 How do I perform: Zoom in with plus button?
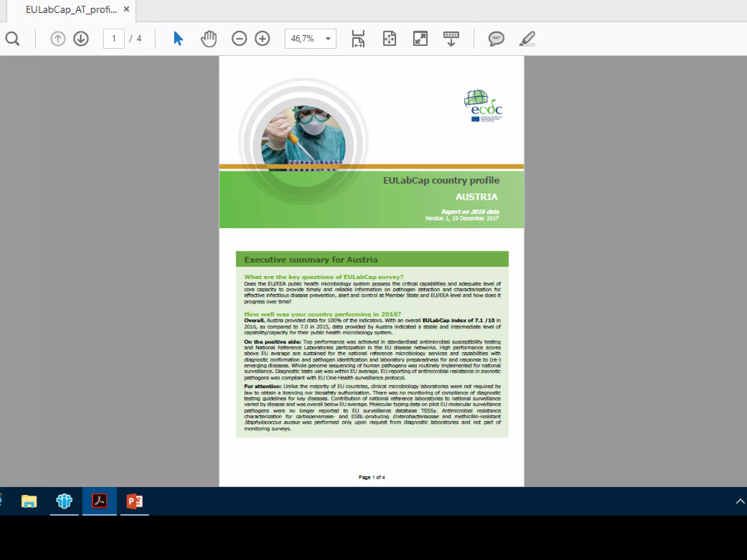[x=262, y=39]
